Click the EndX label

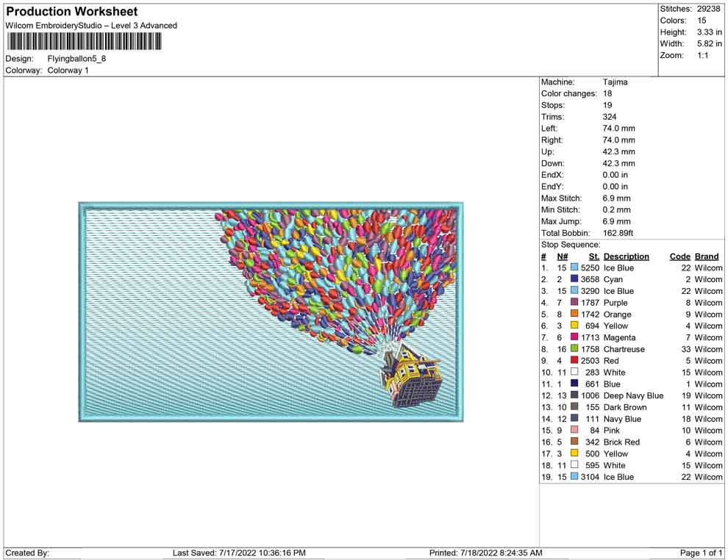click(x=552, y=174)
